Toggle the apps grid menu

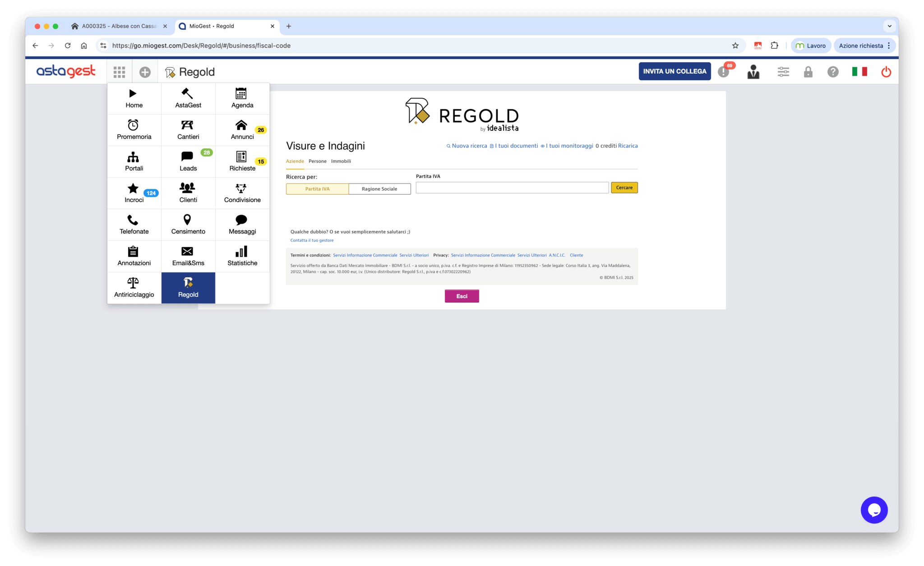[119, 72]
